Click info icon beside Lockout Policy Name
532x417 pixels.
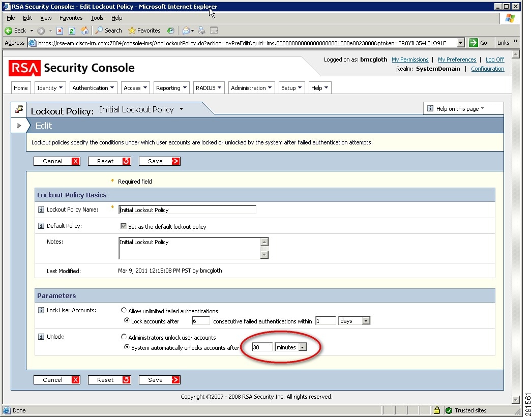click(41, 210)
